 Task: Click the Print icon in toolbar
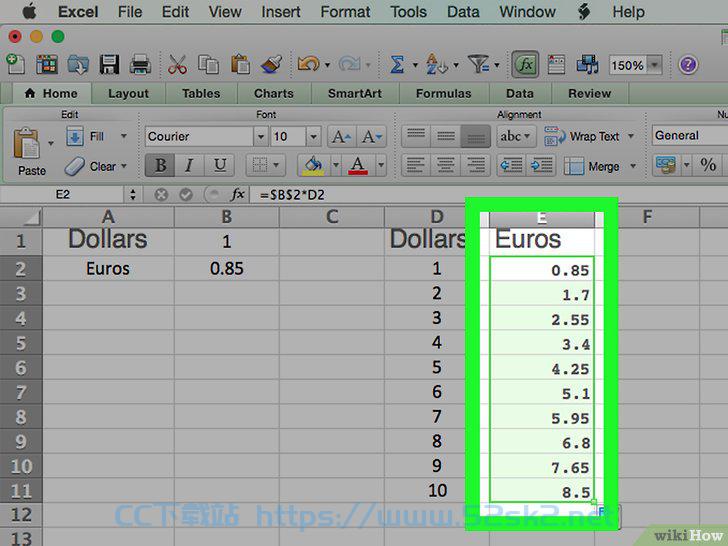point(140,65)
